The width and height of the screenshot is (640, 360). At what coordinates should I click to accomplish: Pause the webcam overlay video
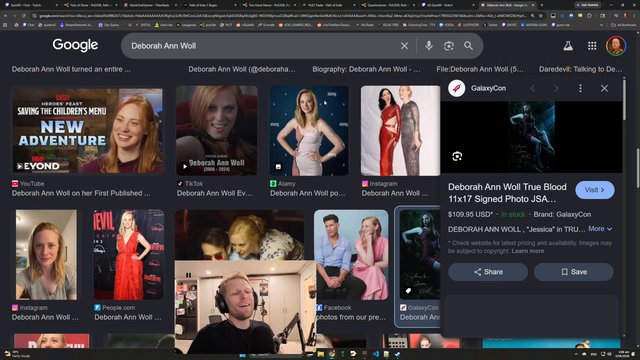pos(188,275)
